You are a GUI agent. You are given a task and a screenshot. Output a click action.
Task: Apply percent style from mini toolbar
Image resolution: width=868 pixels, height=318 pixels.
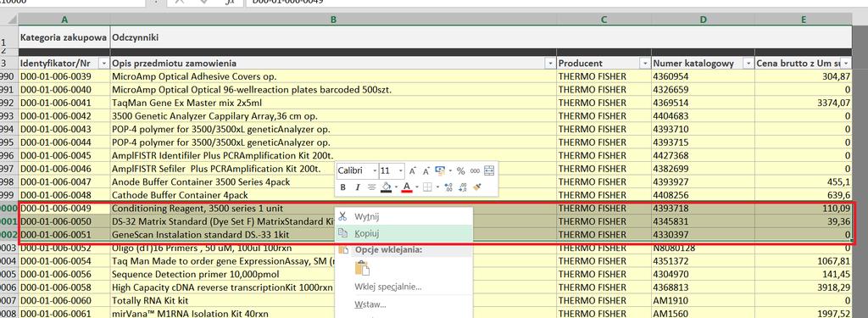pyautogui.click(x=460, y=170)
